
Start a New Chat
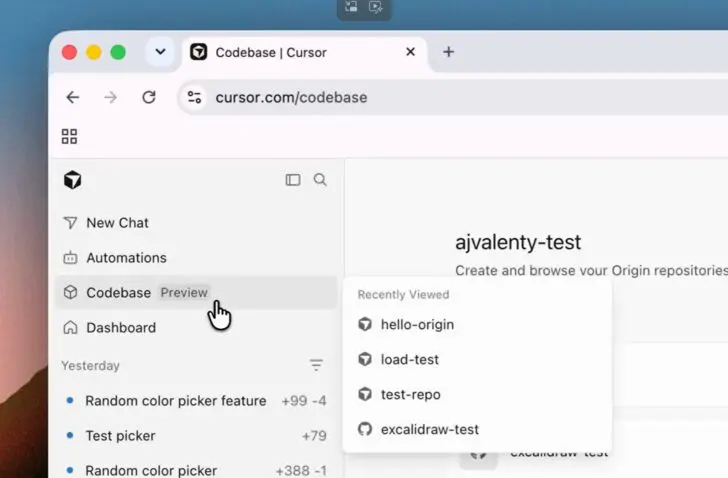point(195,223)
